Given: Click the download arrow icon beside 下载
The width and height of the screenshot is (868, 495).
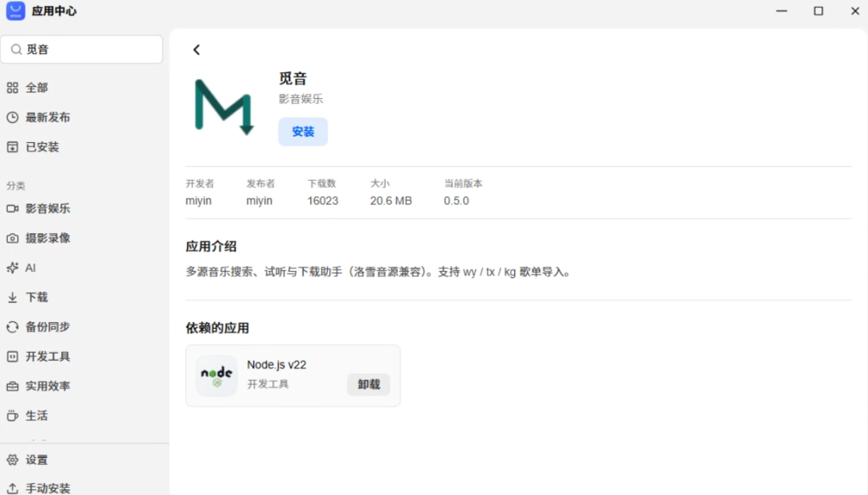Looking at the screenshot, I should tap(12, 297).
